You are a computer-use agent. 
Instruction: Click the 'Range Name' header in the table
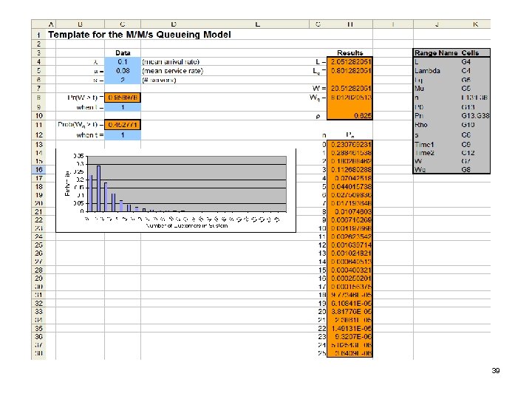[x=436, y=53]
